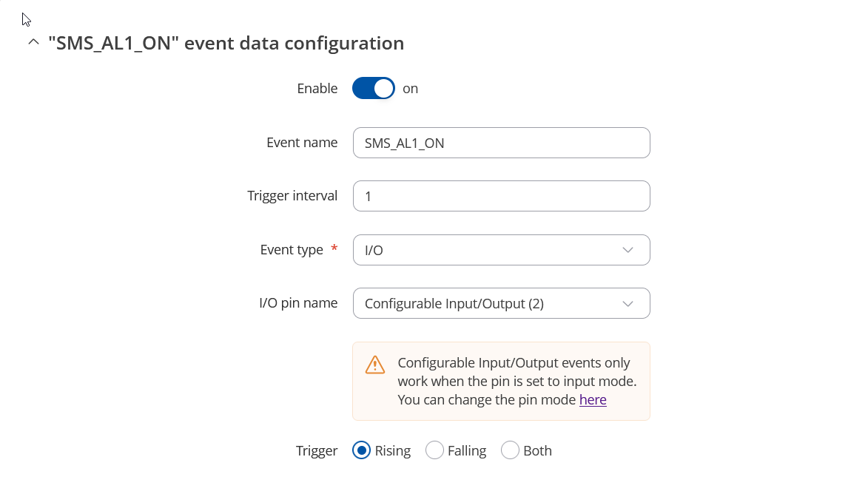Viewport: 868px width, 491px height.
Task: Toggle the Enable switch off
Action: 374,89
